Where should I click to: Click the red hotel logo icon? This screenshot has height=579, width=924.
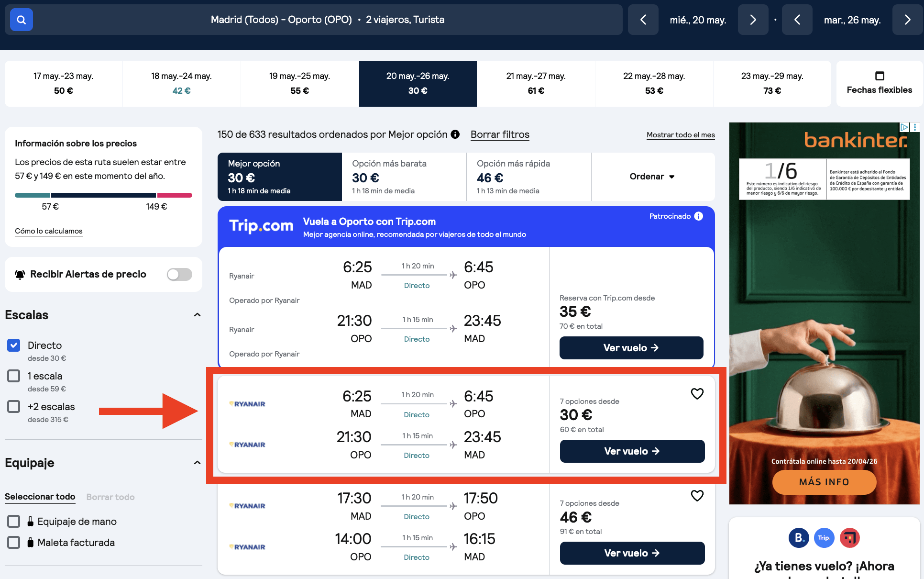tap(850, 538)
